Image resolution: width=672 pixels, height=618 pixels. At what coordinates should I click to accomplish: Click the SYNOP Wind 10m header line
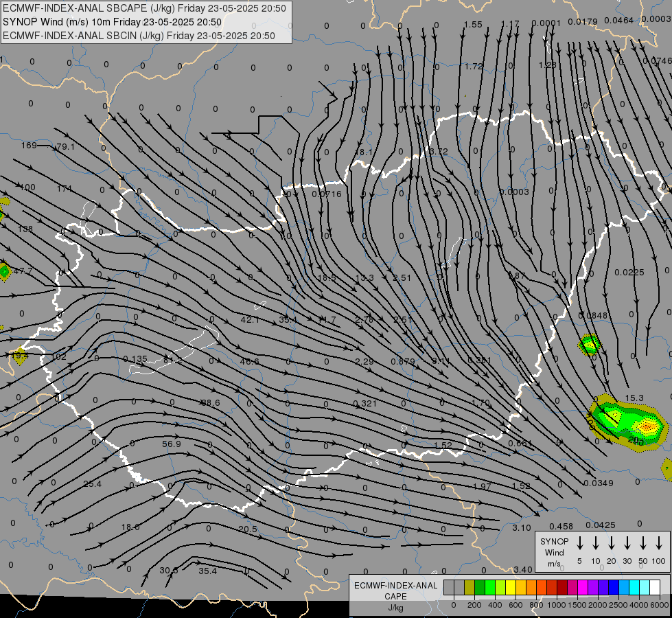coord(113,22)
